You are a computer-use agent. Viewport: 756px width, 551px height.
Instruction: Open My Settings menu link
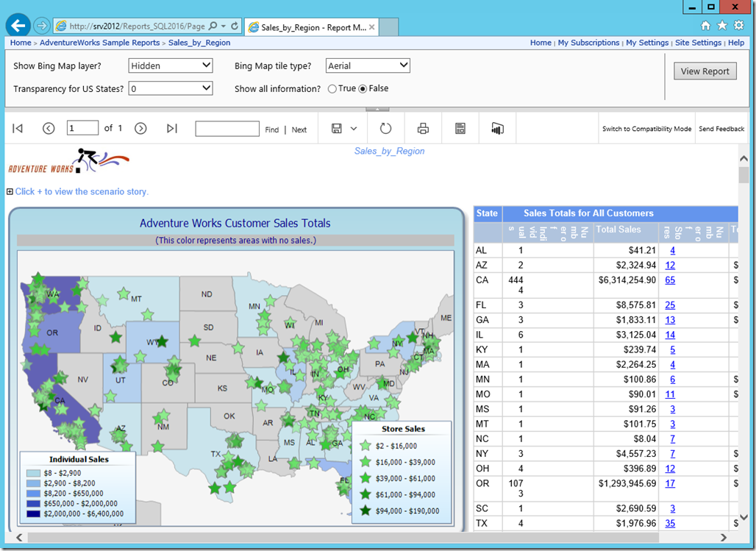[647, 43]
